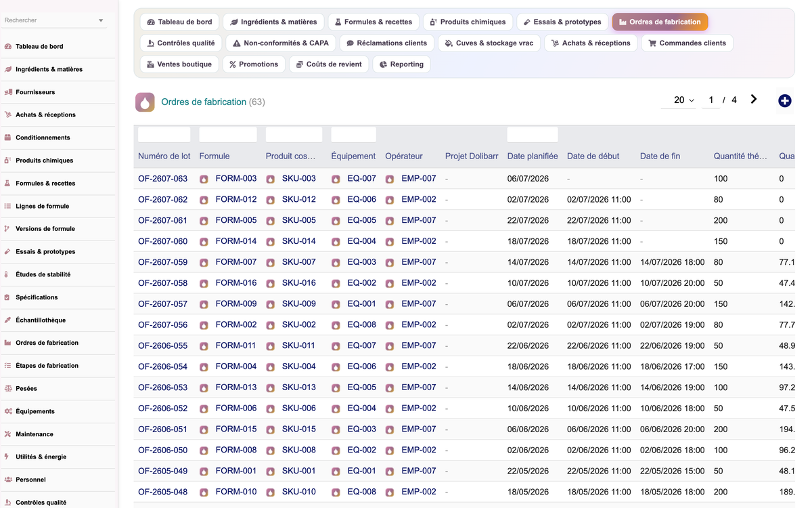Open lot OF-2606-055
The height and width of the screenshot is (508, 812).
(162, 345)
